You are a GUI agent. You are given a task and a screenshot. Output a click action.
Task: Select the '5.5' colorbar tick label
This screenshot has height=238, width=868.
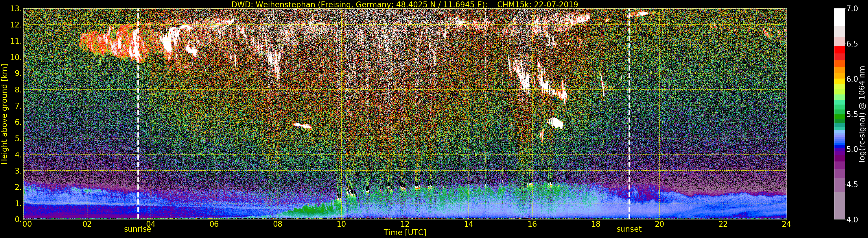[852, 114]
